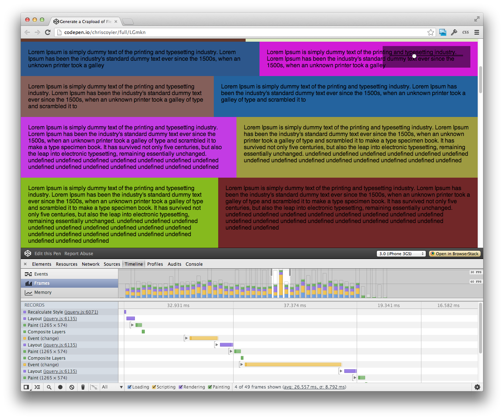Click the wrench extension icon
Viewport: 504px width, 420px height.
click(x=454, y=32)
